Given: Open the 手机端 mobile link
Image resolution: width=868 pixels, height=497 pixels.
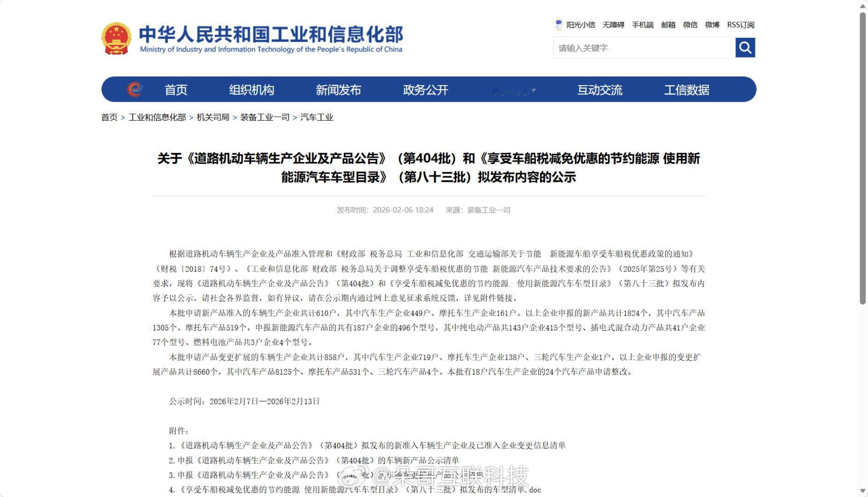Looking at the screenshot, I should point(643,25).
